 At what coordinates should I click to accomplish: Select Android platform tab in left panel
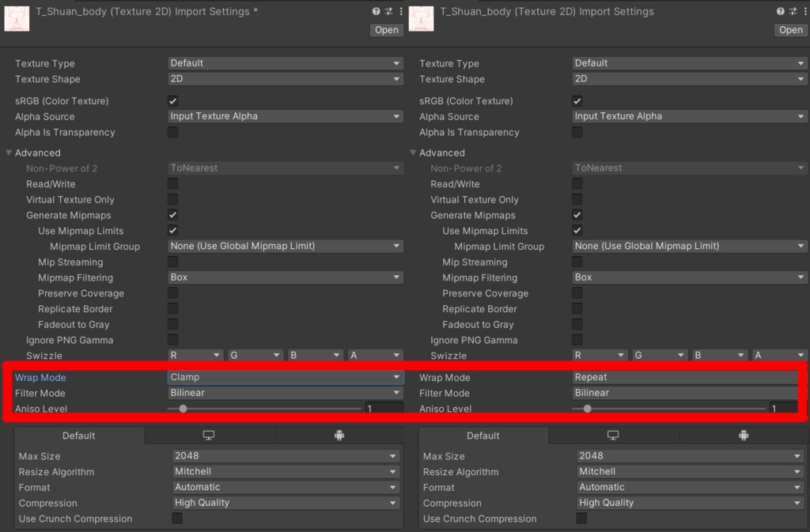tap(339, 436)
